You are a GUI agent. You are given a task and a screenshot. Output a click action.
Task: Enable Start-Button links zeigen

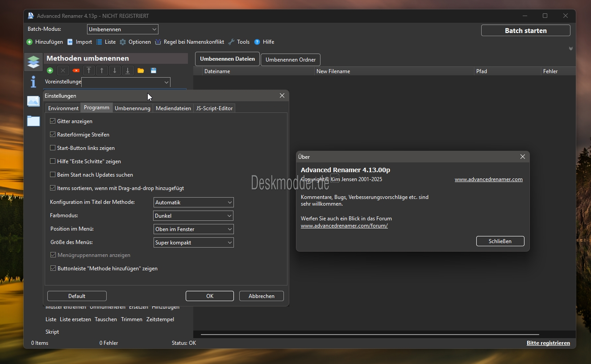[x=53, y=148]
